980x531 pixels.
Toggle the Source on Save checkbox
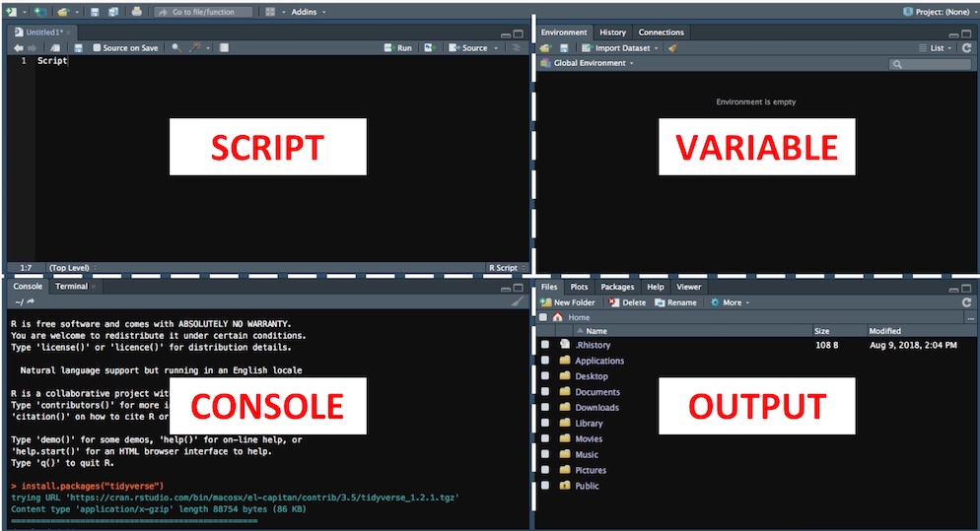coord(97,47)
